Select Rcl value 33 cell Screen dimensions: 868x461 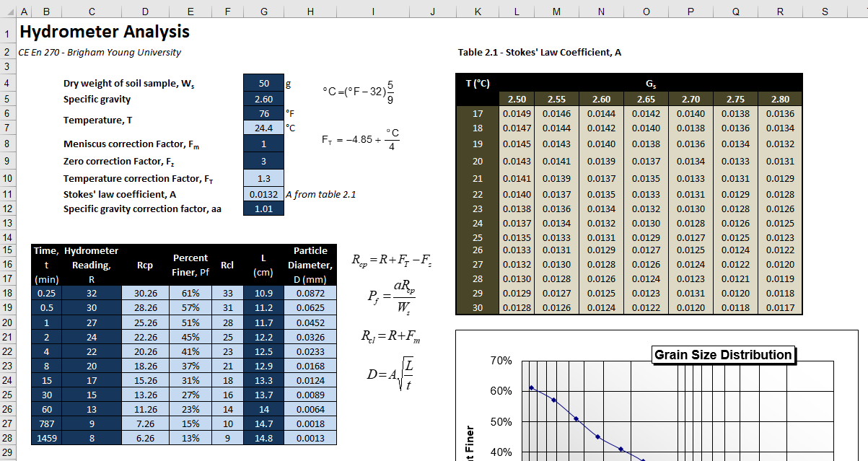(227, 294)
